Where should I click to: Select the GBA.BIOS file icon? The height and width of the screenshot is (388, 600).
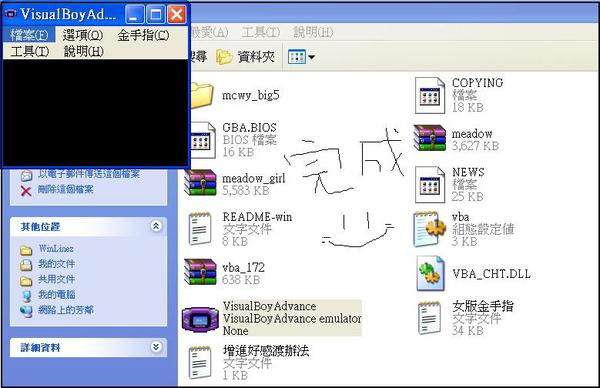click(202, 140)
